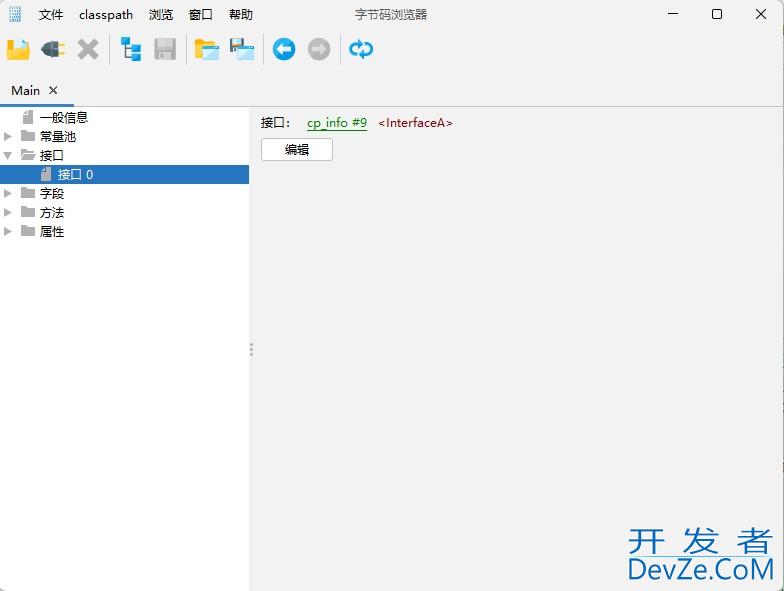Select 一般信息 in the tree

64,118
